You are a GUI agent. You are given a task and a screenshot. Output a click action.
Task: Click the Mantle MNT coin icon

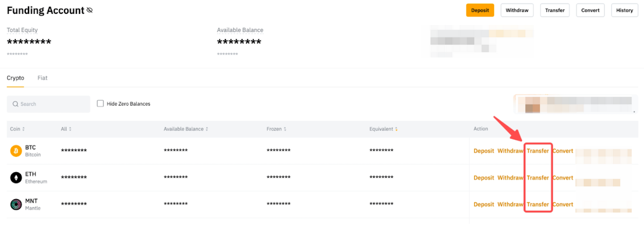(x=16, y=204)
